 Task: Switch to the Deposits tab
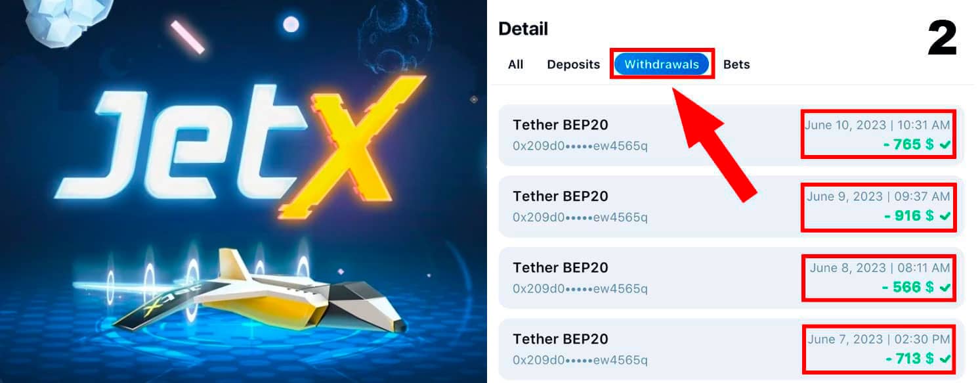click(x=574, y=64)
